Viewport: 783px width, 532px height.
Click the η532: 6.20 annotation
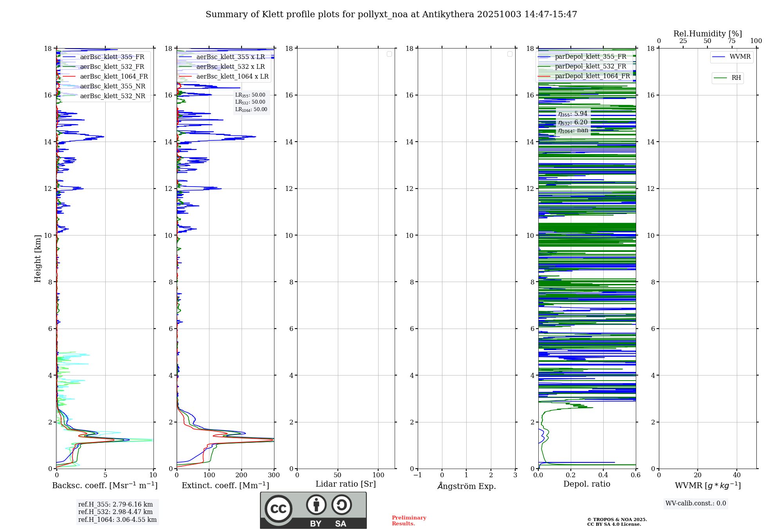tap(573, 122)
